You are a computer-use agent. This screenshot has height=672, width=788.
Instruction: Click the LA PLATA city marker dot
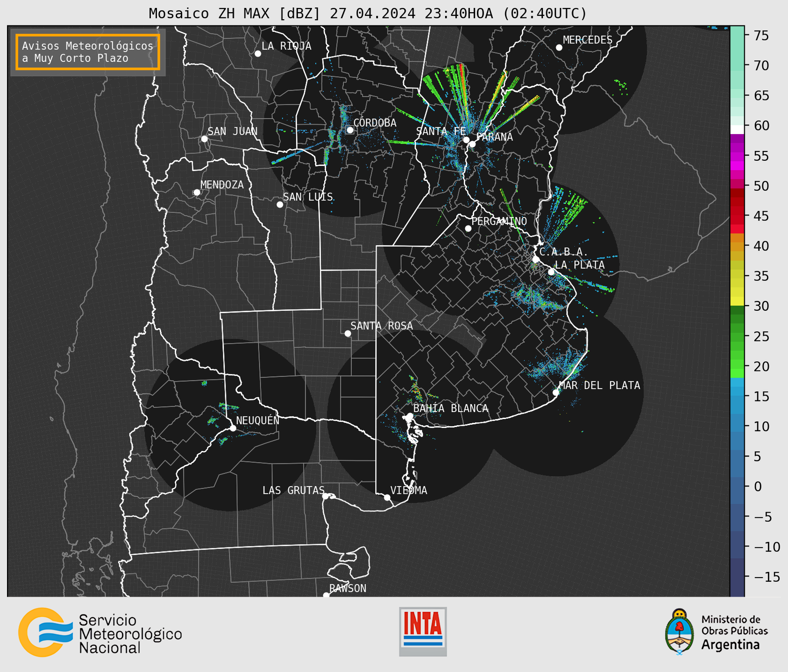tap(551, 272)
